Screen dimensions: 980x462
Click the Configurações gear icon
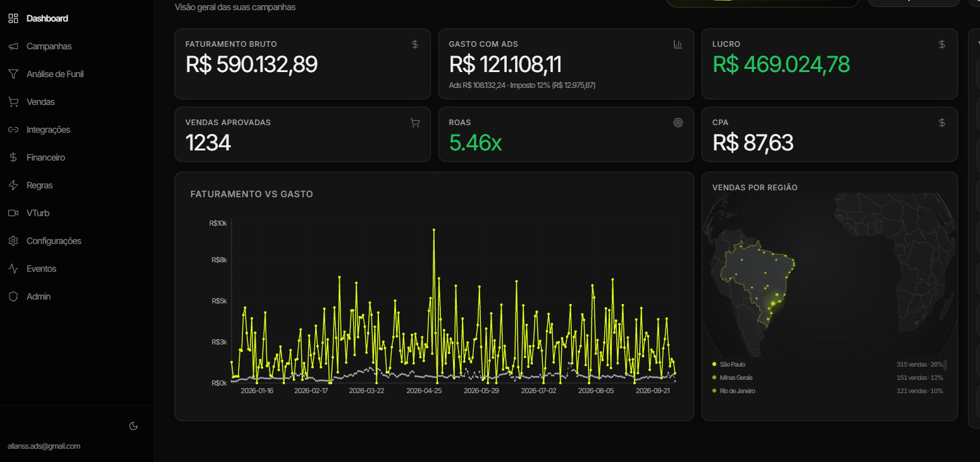click(13, 241)
